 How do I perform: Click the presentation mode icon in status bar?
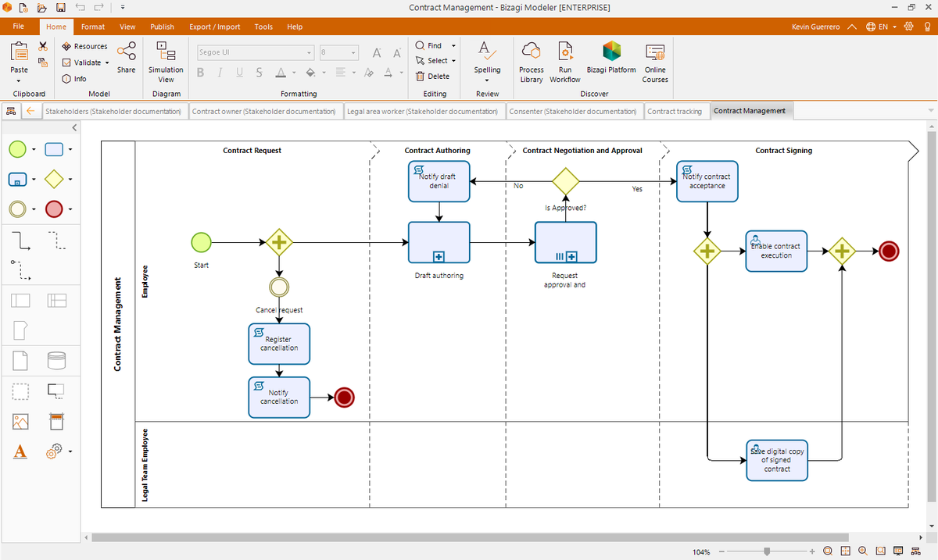[x=898, y=551]
